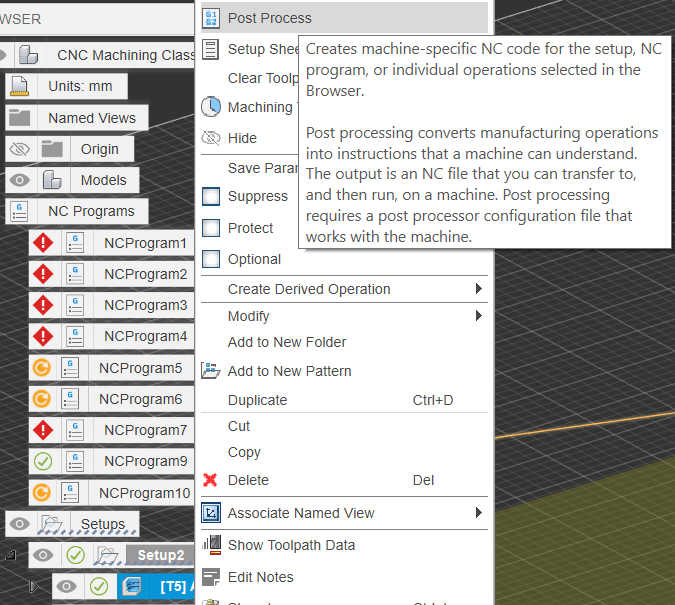This screenshot has width=675, height=605.
Task: Tick the Optional checkbox
Action: 211,259
